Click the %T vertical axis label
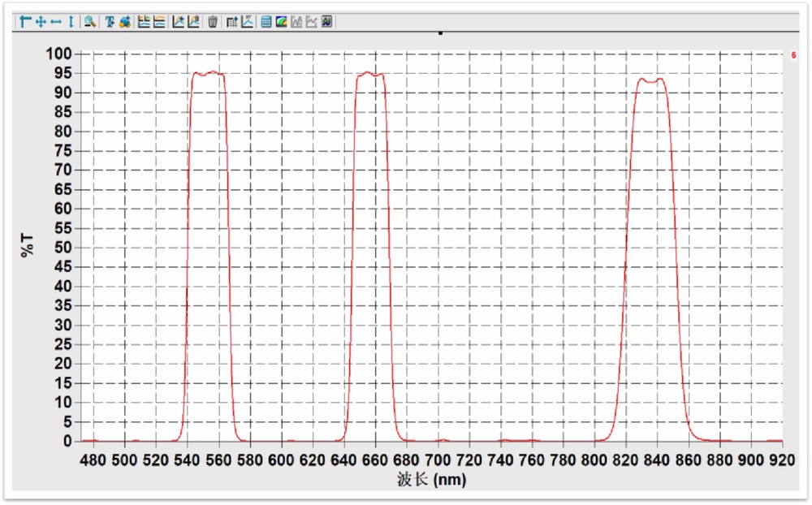The image size is (812, 505). coord(28,245)
